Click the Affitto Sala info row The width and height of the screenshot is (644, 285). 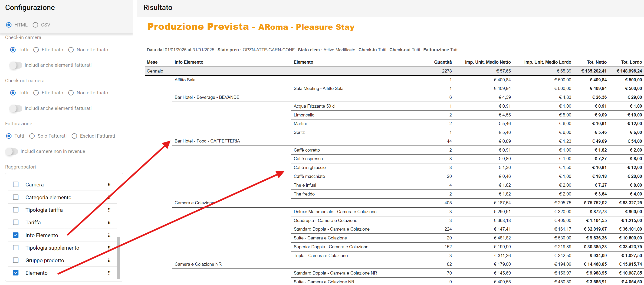click(408, 80)
